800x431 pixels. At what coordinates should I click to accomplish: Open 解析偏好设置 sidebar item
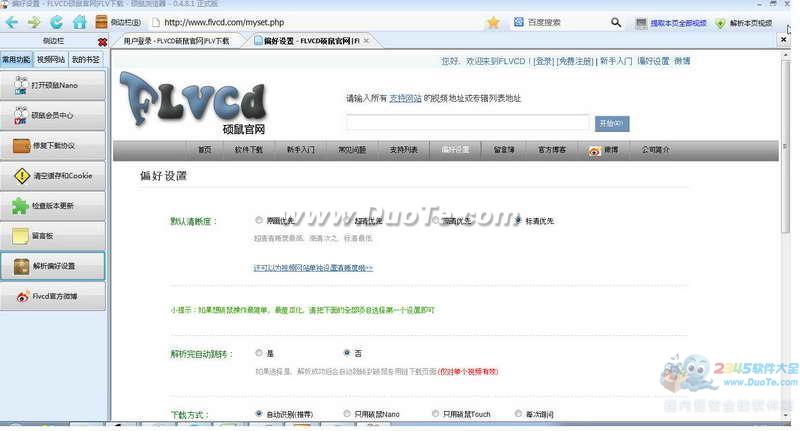click(53, 266)
